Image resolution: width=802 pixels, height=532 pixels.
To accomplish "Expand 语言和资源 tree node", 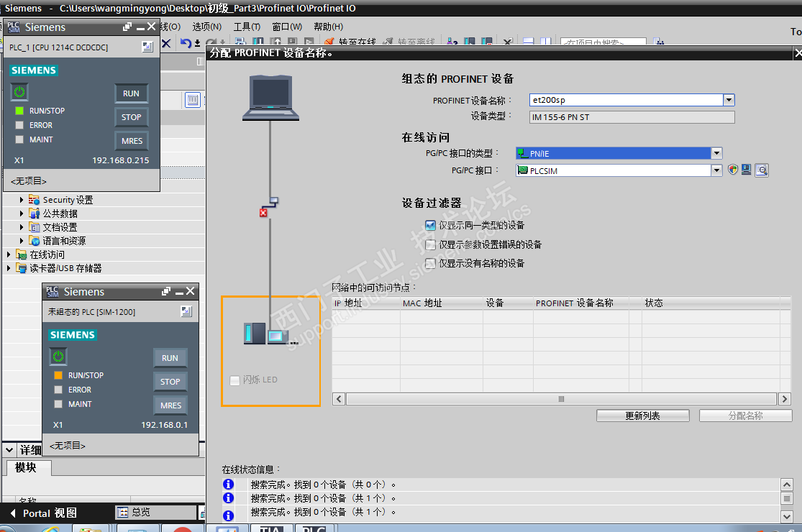I will pyautogui.click(x=22, y=241).
